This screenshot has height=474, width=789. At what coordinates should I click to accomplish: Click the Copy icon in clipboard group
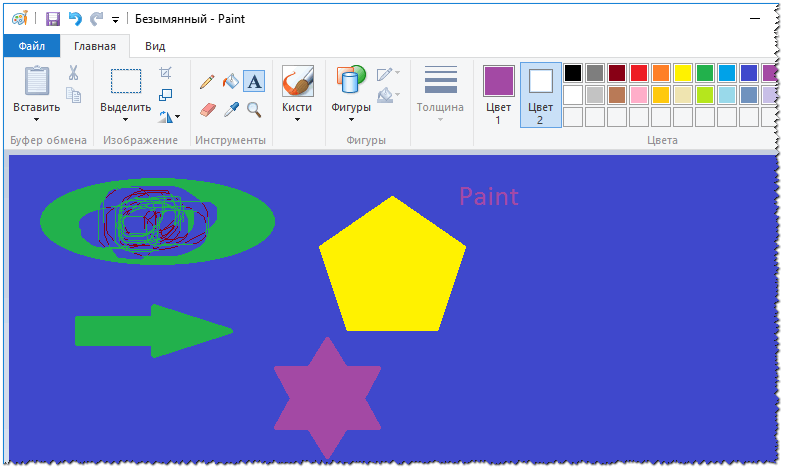pyautogui.click(x=73, y=95)
